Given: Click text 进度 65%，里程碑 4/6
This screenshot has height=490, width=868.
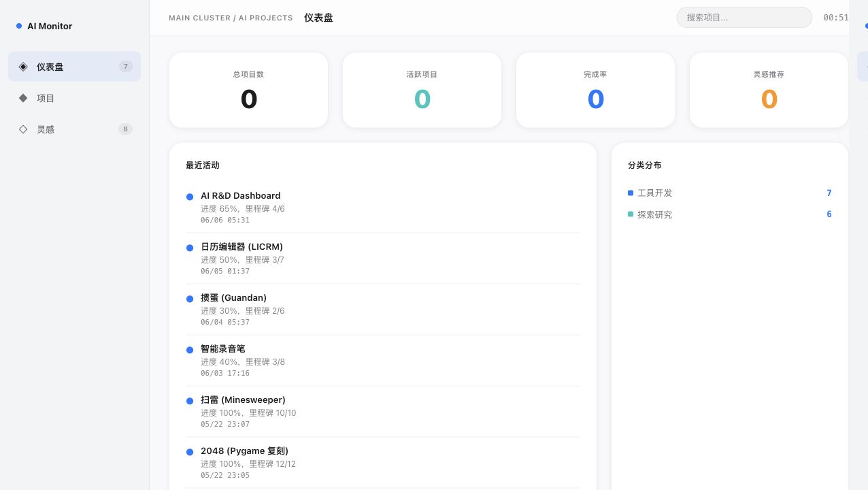Looking at the screenshot, I should 243,209.
